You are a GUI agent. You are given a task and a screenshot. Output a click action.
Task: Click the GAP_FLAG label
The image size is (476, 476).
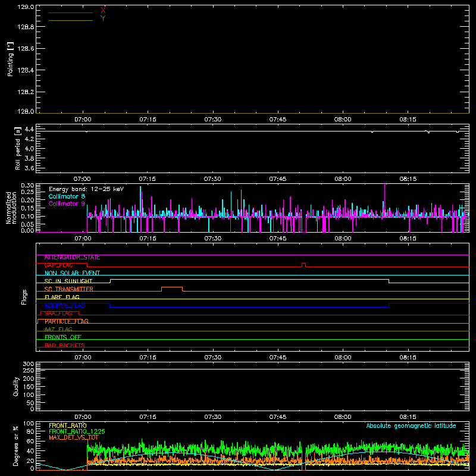[58, 265]
